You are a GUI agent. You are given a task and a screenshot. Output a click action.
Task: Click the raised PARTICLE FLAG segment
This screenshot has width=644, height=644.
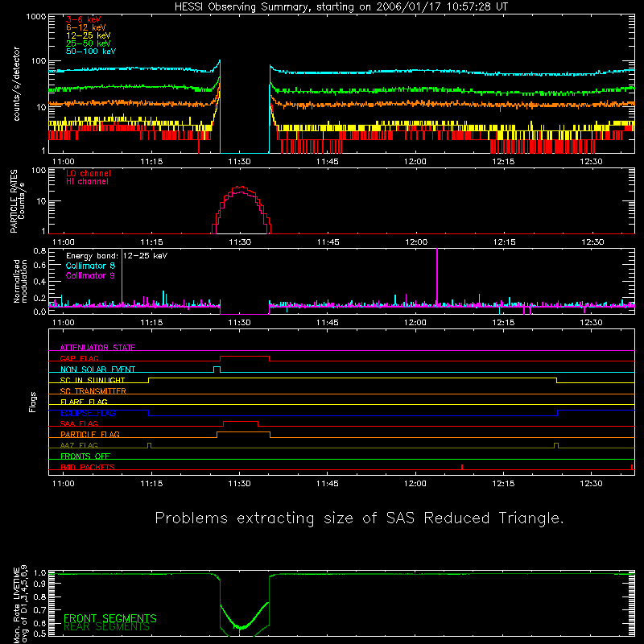(244, 432)
